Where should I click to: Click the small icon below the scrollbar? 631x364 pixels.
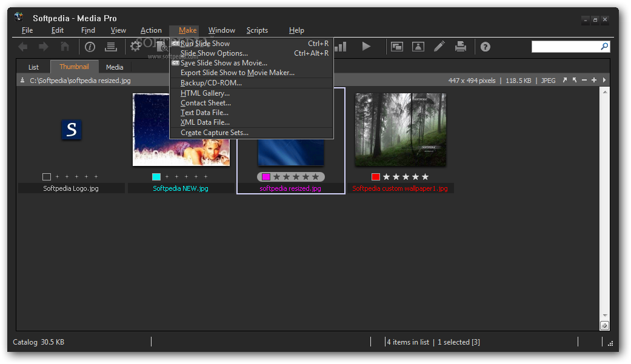click(604, 326)
